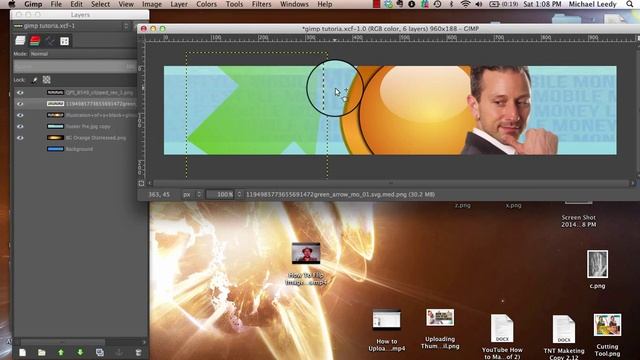640x360 pixels.
Task: Anchor the floating layer icon
Action: (119, 352)
